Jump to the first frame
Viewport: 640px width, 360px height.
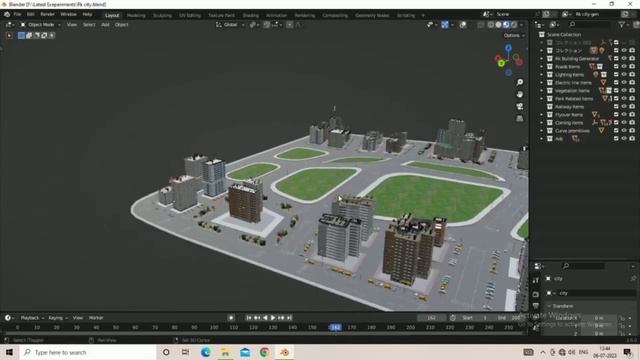[x=249, y=318]
